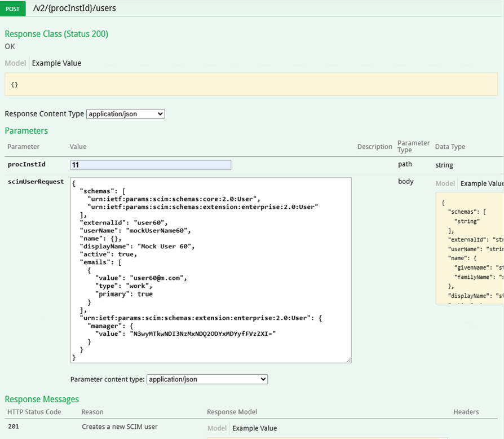Click the scimUserRequest example JSON schema box

point(469,248)
